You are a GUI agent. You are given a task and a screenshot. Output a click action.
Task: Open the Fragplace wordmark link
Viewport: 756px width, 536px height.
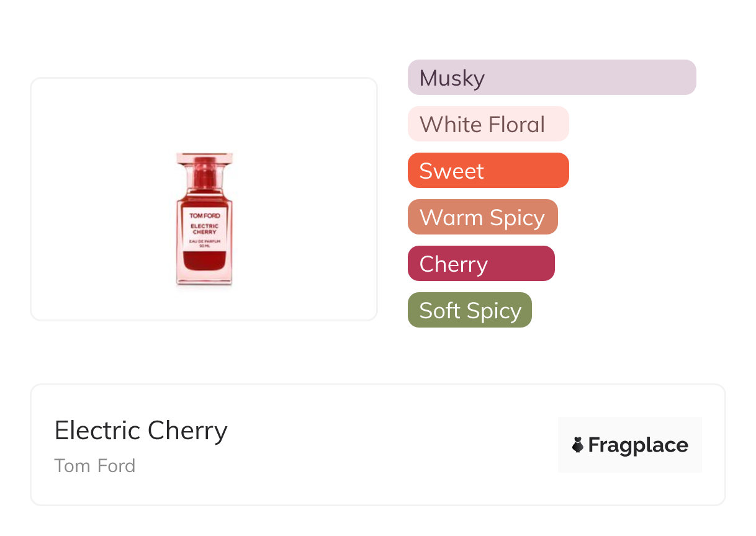pos(637,445)
